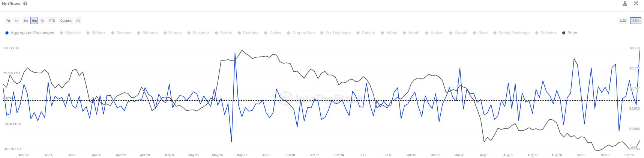This screenshot has height=158, width=644.
Task: Select the ETH unit button
Action: (635, 21)
